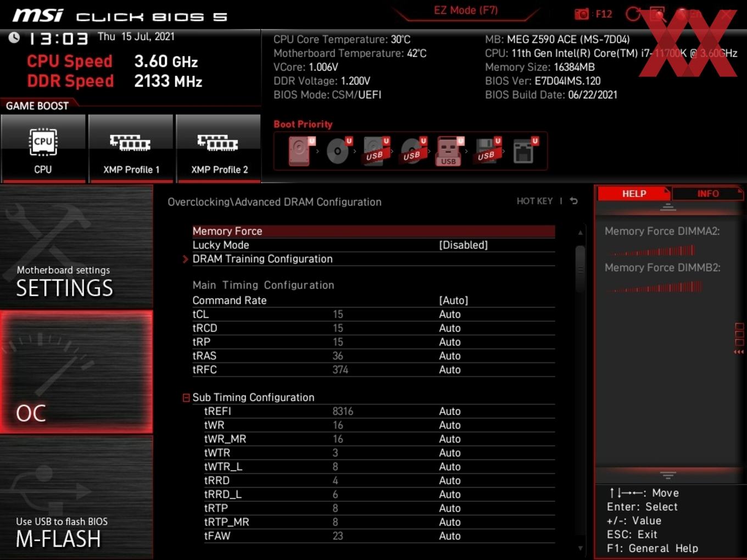Select the USB hard disk boot device
The height and width of the screenshot is (560, 747).
(x=376, y=151)
